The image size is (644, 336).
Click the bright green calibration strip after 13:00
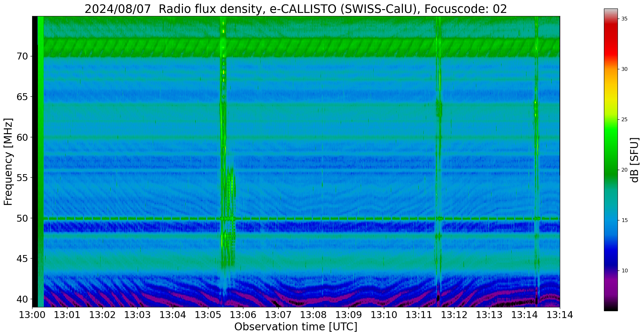[x=41, y=162]
